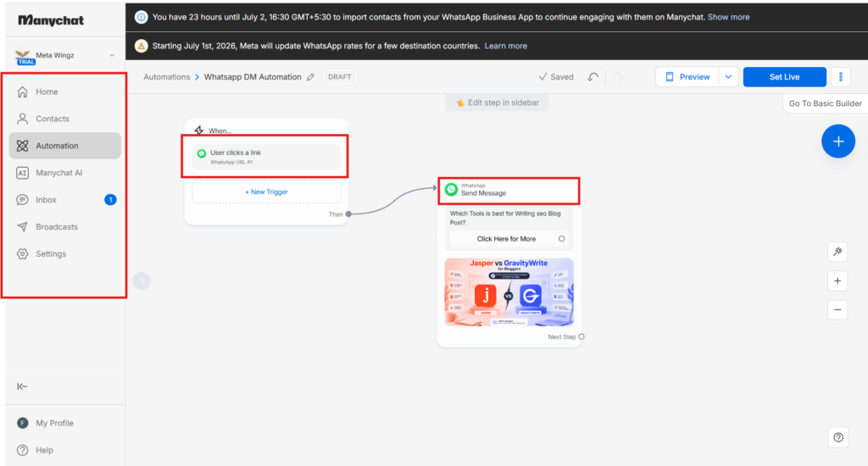868x466 pixels.
Task: Click the info icon in top banner
Action: point(142,17)
